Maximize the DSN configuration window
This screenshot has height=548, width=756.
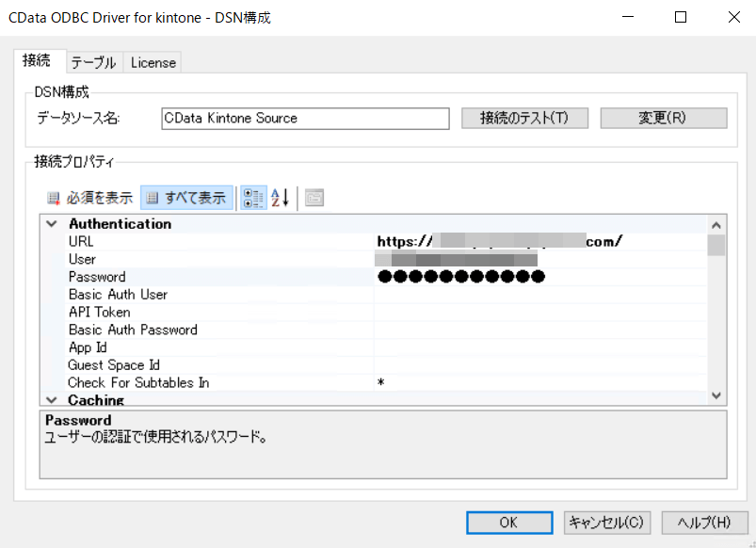point(681,17)
